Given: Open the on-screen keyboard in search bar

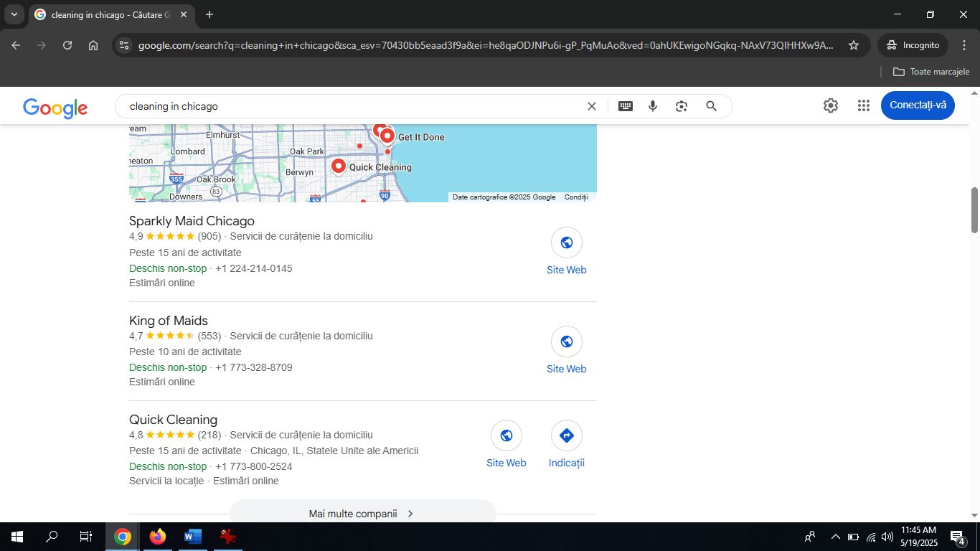Looking at the screenshot, I should pyautogui.click(x=625, y=105).
